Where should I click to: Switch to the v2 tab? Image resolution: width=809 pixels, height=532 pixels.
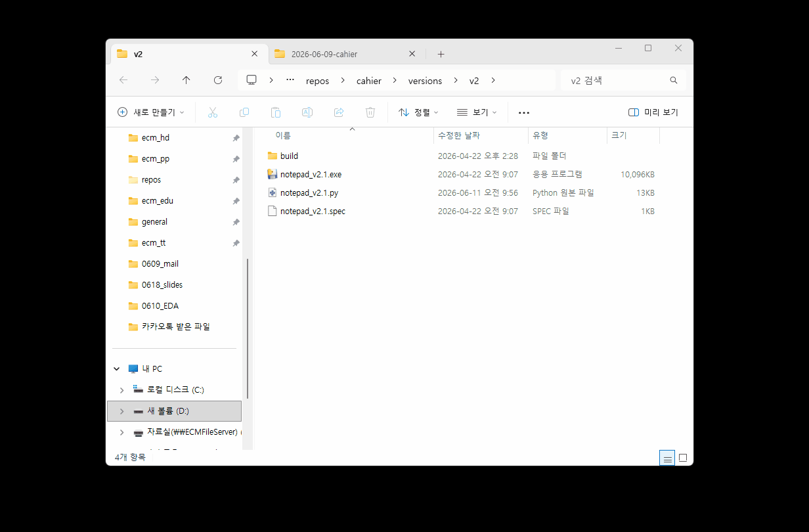188,54
